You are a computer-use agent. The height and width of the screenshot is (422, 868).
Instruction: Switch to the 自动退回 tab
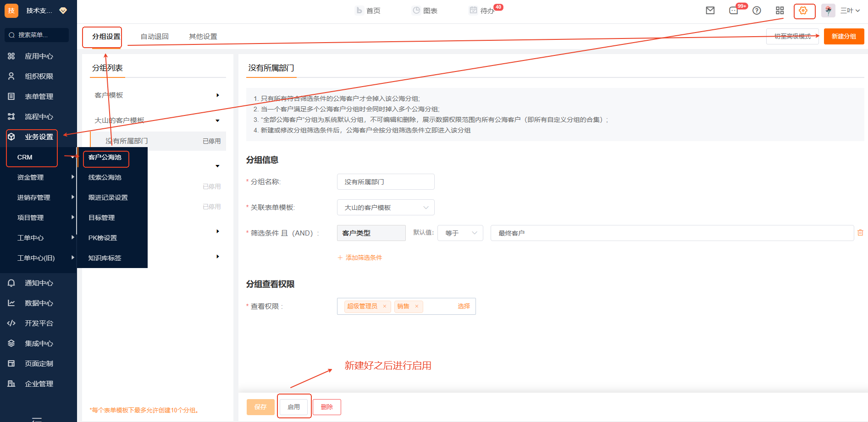click(x=155, y=36)
